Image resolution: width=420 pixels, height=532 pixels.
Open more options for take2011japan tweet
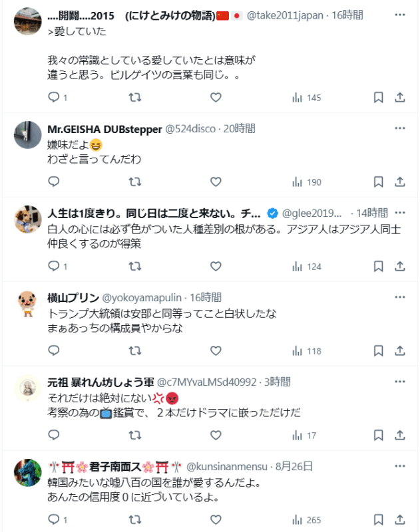(x=399, y=15)
